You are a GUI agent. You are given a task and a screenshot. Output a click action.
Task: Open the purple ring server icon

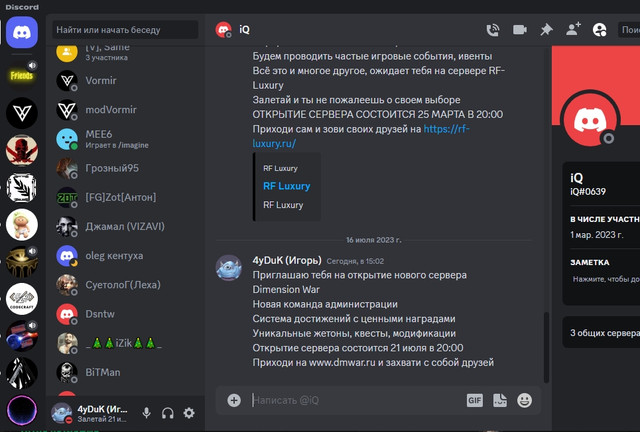click(x=22, y=410)
